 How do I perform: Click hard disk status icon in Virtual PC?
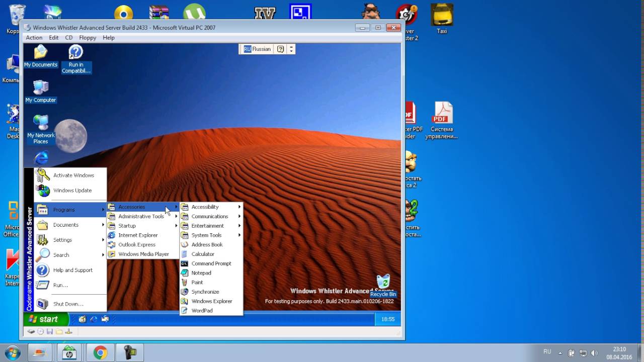[x=31, y=331]
